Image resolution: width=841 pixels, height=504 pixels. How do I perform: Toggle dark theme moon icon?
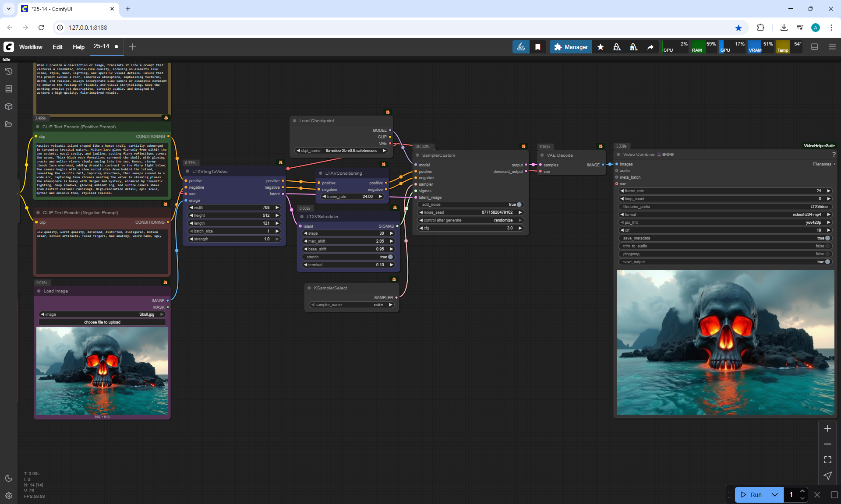point(9,478)
